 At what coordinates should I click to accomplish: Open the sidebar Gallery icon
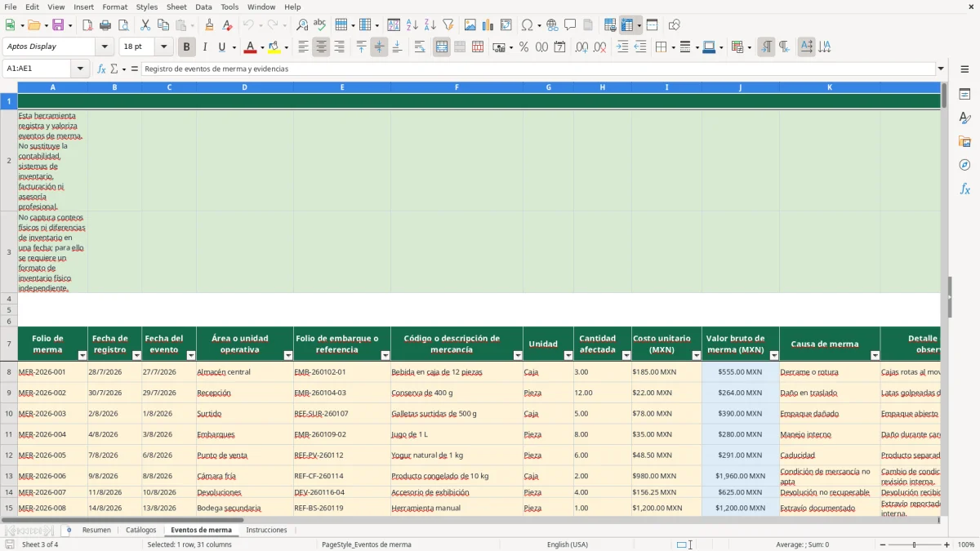[964, 141]
